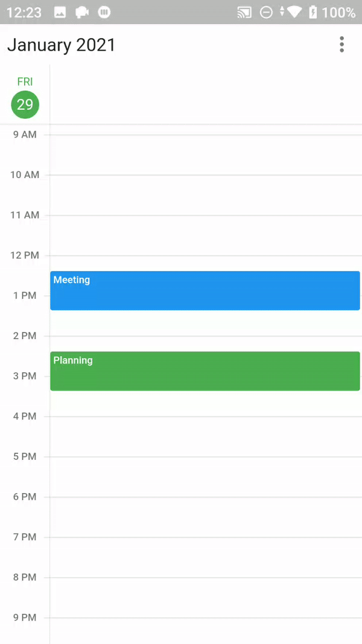Tap the rightmost notification icon in status bar
This screenshot has height=644, width=362.
click(104, 11)
